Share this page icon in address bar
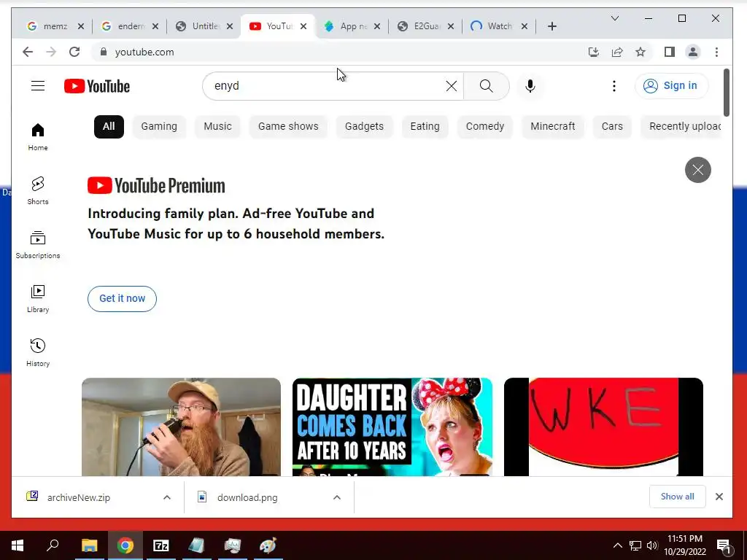This screenshot has height=560, width=747. pyautogui.click(x=617, y=52)
